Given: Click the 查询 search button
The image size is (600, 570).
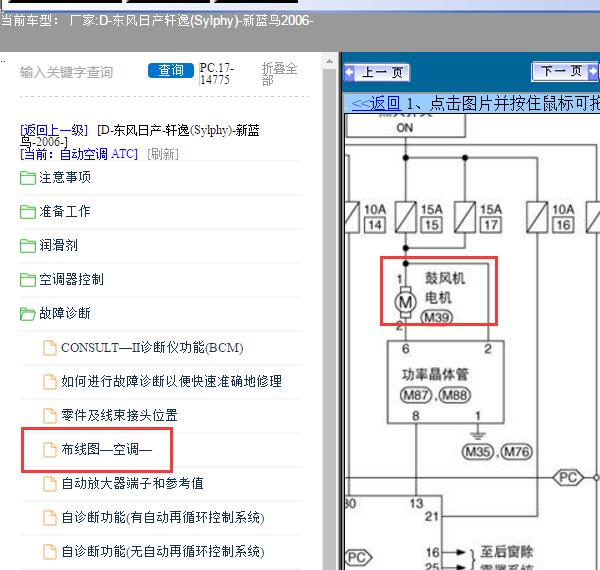Looking at the screenshot, I should click(x=171, y=70).
